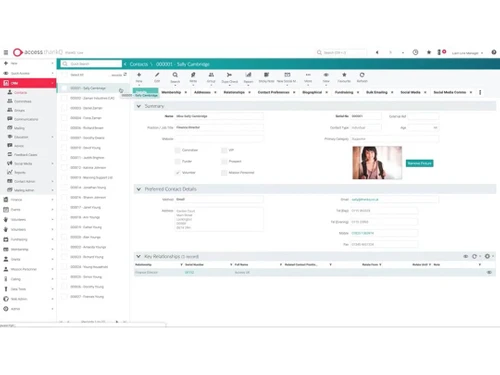Toggle the VIP checkbox
Image resolution: width=500 pixels, height=375 pixels.
[x=224, y=150]
